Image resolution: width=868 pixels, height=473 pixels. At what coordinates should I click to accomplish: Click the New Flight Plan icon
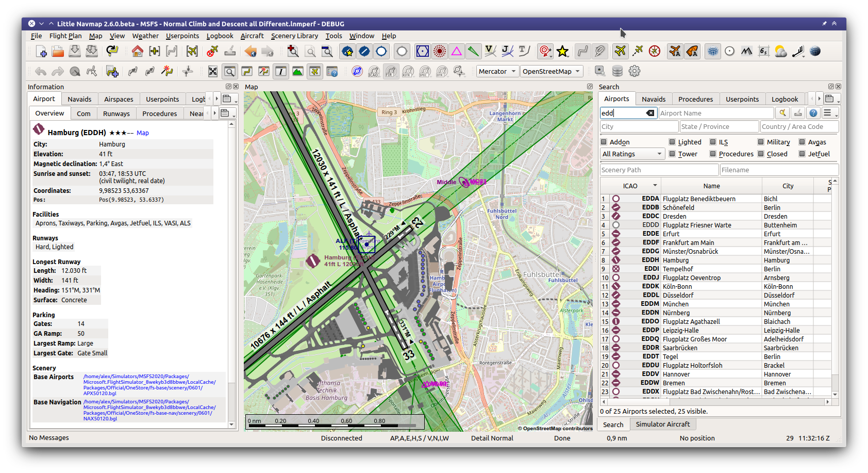pos(41,51)
